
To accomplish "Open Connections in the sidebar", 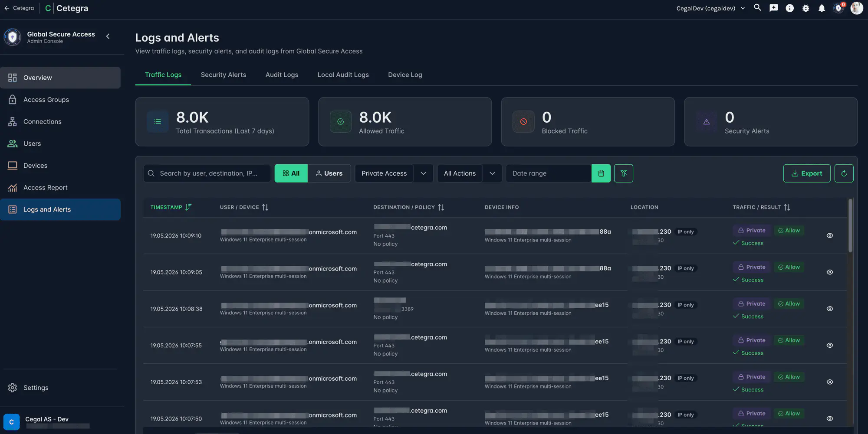I will pyautogui.click(x=60, y=122).
